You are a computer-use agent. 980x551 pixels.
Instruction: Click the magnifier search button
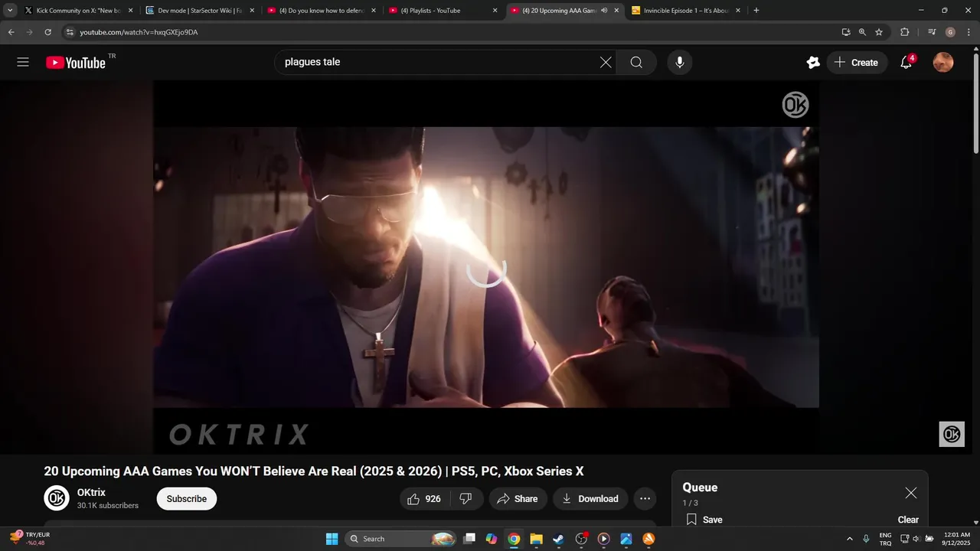pyautogui.click(x=636, y=62)
